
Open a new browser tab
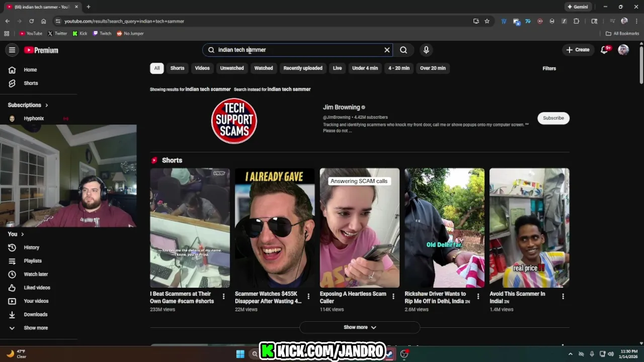[89, 7]
